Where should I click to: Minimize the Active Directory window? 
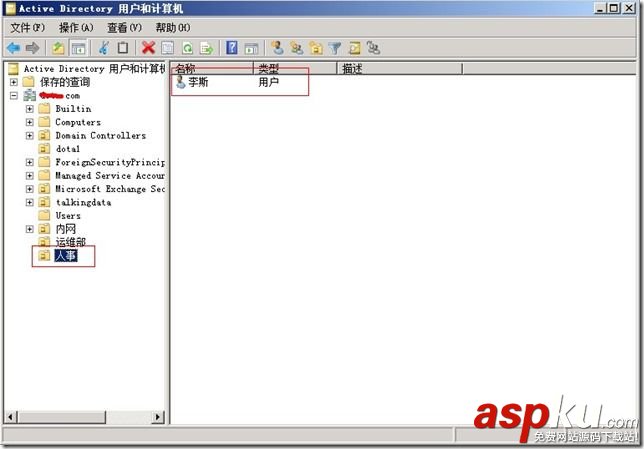pyautogui.click(x=601, y=8)
